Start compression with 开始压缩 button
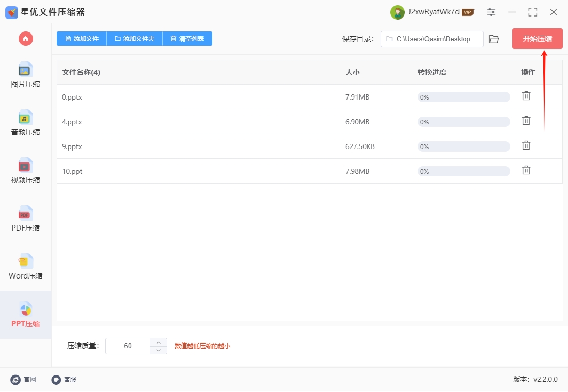Screen dimensions: 568x392 pos(537,39)
